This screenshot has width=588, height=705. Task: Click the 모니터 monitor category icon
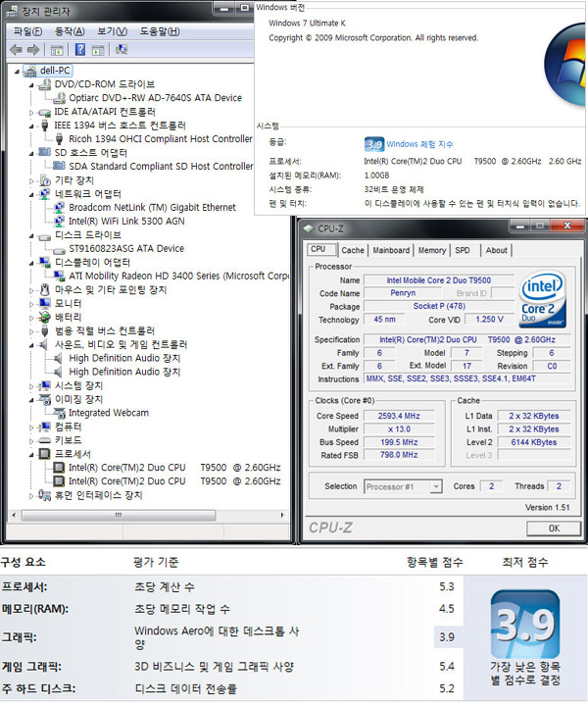pyautogui.click(x=44, y=304)
